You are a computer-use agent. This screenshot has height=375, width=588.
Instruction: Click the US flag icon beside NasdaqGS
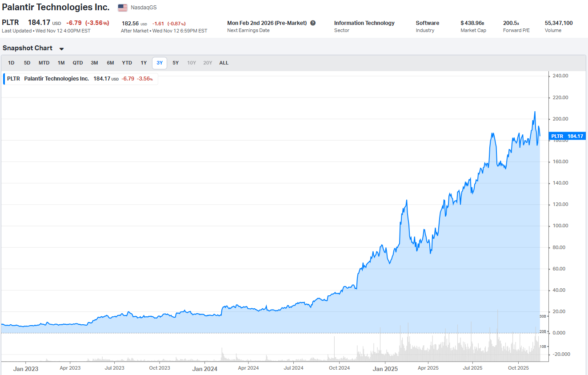pos(123,8)
